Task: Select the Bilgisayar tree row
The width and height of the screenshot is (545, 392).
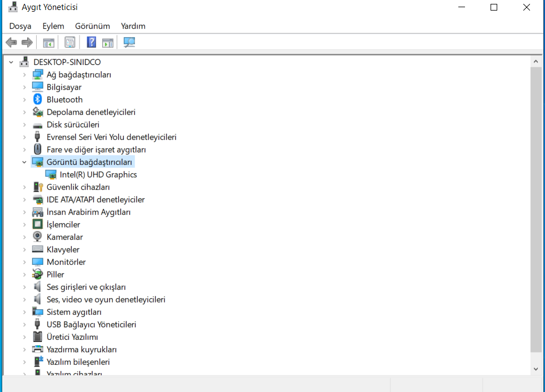Action: (64, 87)
